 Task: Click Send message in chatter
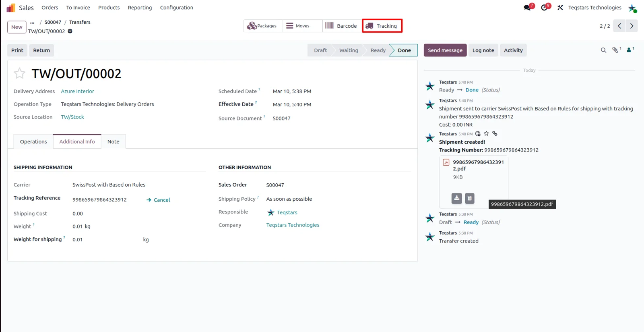click(x=445, y=50)
